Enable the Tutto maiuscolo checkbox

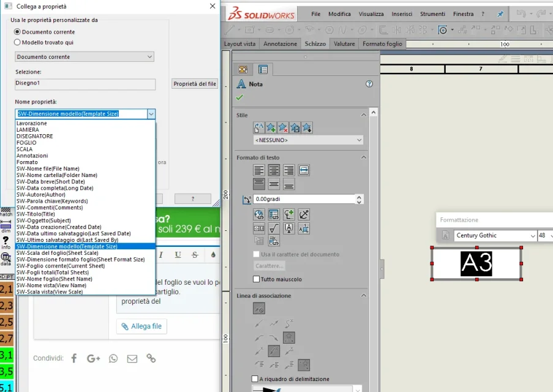click(257, 279)
